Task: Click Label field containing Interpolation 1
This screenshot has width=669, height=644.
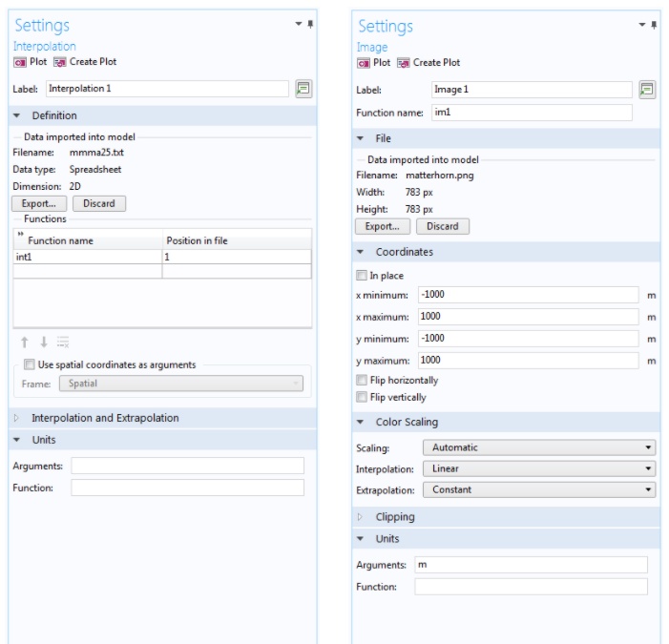Action: coord(167,89)
